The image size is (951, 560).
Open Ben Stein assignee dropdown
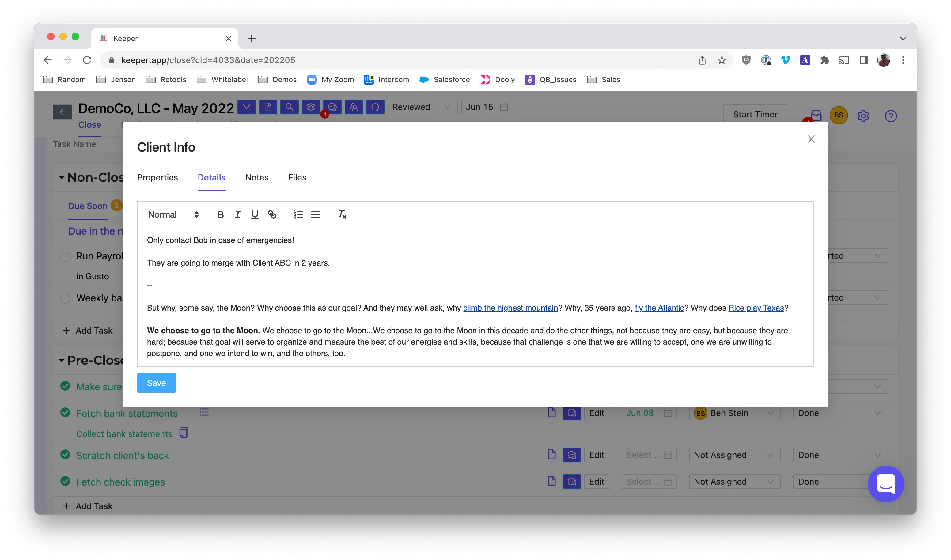(734, 413)
